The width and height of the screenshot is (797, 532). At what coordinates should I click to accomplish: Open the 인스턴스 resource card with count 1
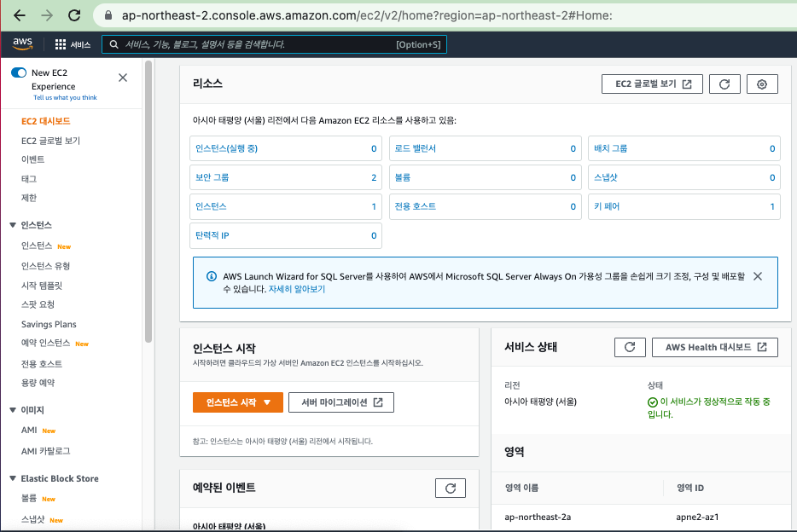(286, 206)
